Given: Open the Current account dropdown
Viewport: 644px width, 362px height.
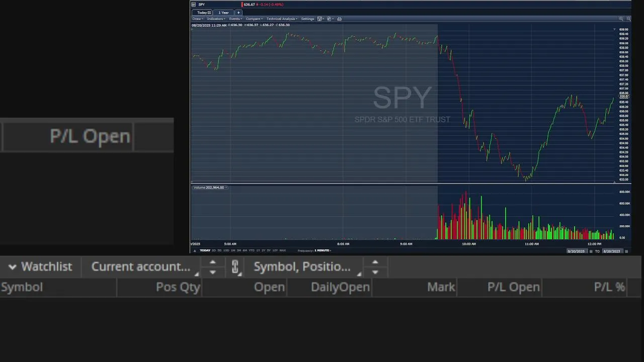Looking at the screenshot, I should [145, 266].
